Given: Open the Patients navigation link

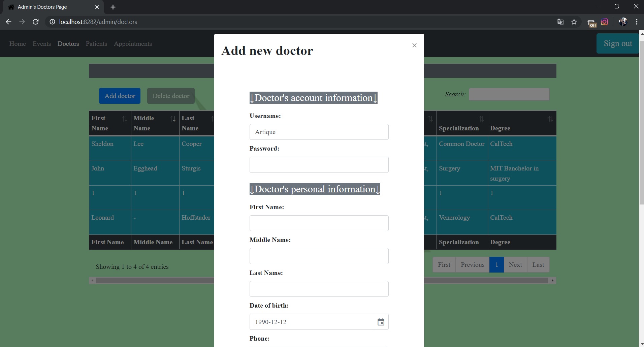Looking at the screenshot, I should point(96,44).
